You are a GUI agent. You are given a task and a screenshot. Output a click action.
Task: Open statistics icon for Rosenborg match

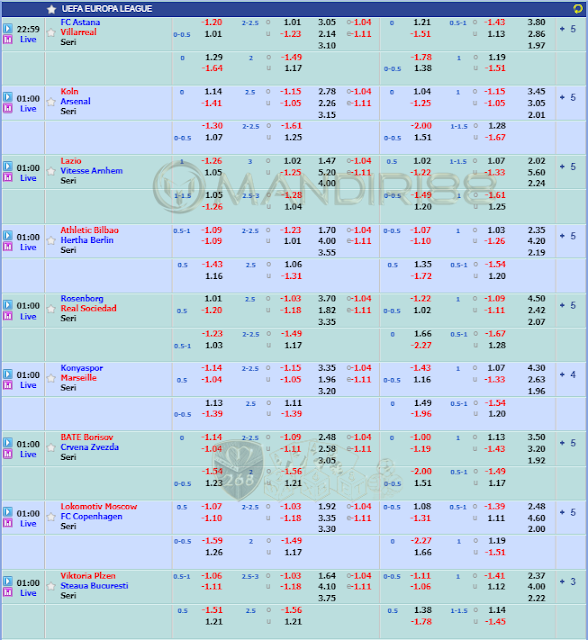click(8, 316)
